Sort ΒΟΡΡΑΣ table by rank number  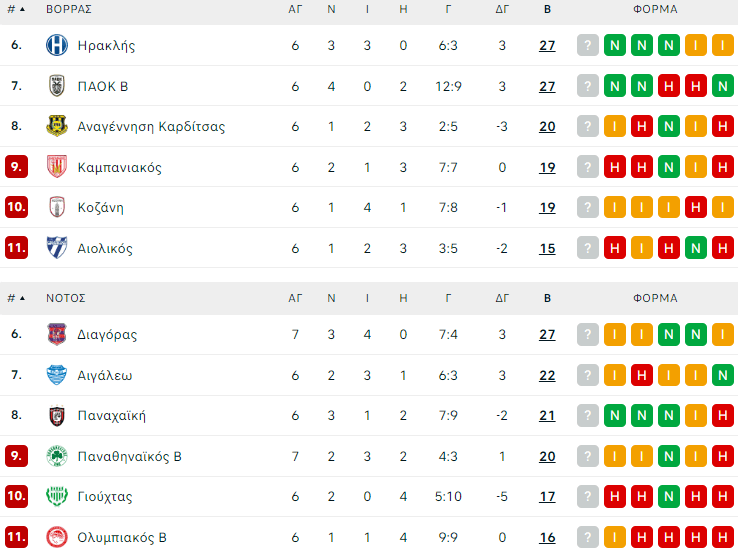[x=16, y=9]
